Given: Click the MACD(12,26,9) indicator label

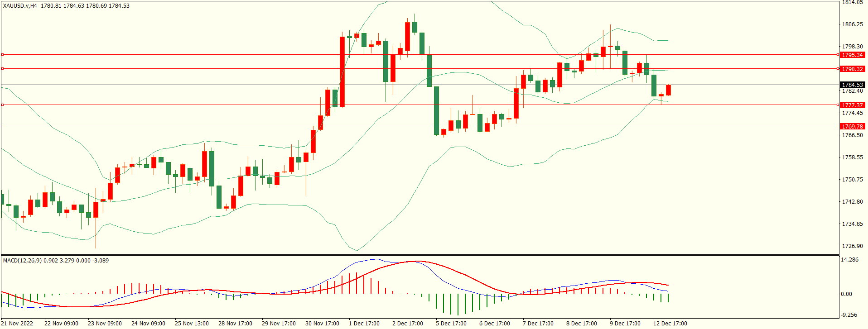Looking at the screenshot, I should point(22,261).
